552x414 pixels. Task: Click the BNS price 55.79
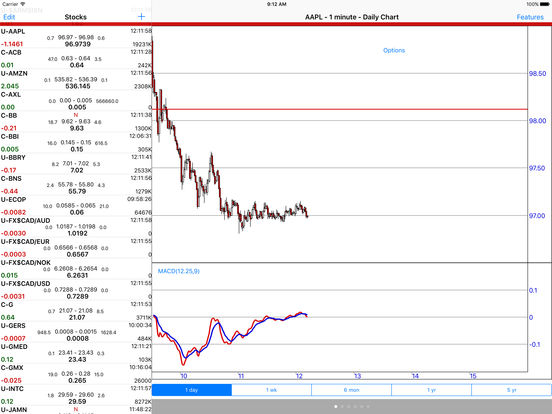[x=77, y=192]
